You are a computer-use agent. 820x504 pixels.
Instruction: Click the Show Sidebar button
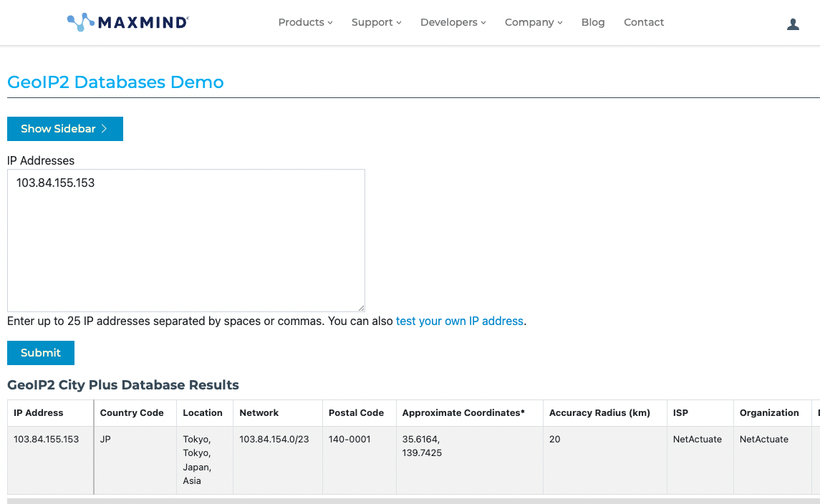click(65, 129)
